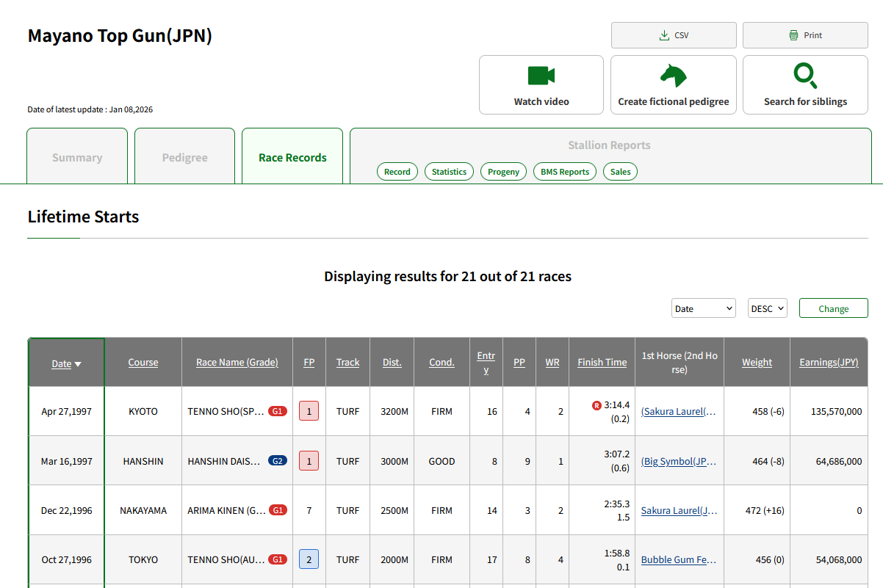Sort by Race Name (Grade) header
The width and height of the screenshot is (883, 588).
[237, 362]
